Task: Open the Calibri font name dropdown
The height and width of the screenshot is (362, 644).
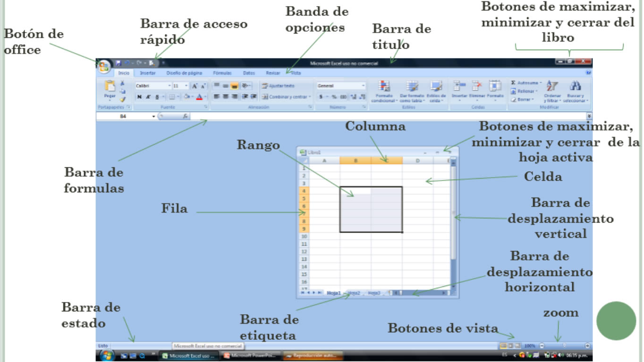Action: [x=169, y=86]
